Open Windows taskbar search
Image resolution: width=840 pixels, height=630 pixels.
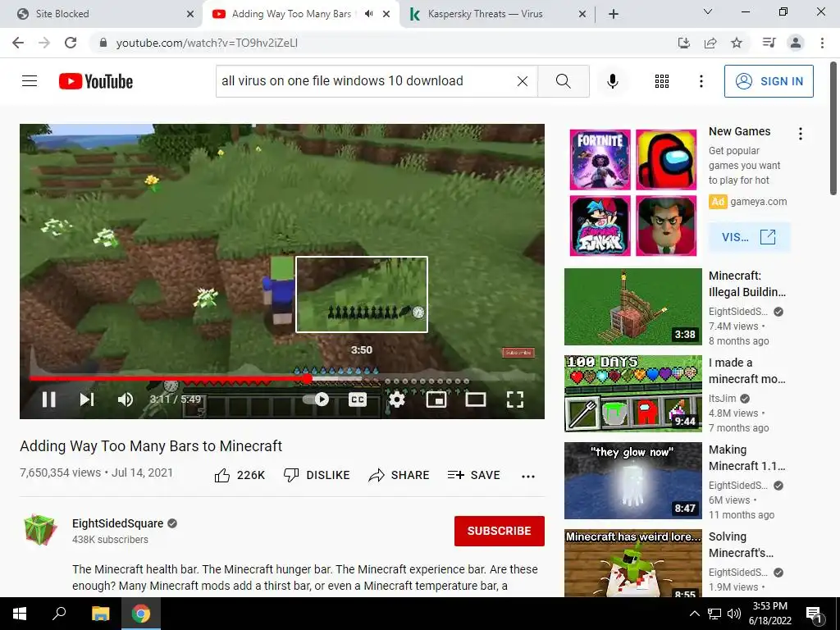(59, 614)
